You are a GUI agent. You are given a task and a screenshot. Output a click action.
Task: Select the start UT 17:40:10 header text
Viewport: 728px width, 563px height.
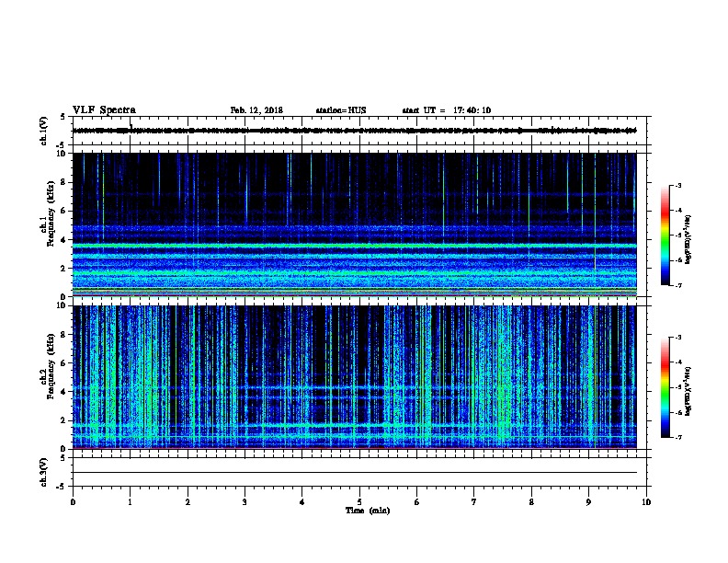(x=446, y=110)
